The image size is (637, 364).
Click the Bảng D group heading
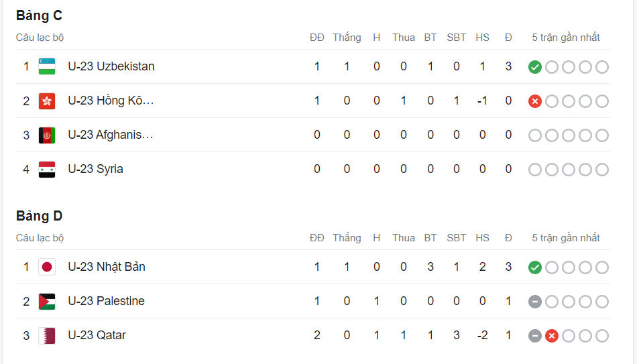pos(39,216)
